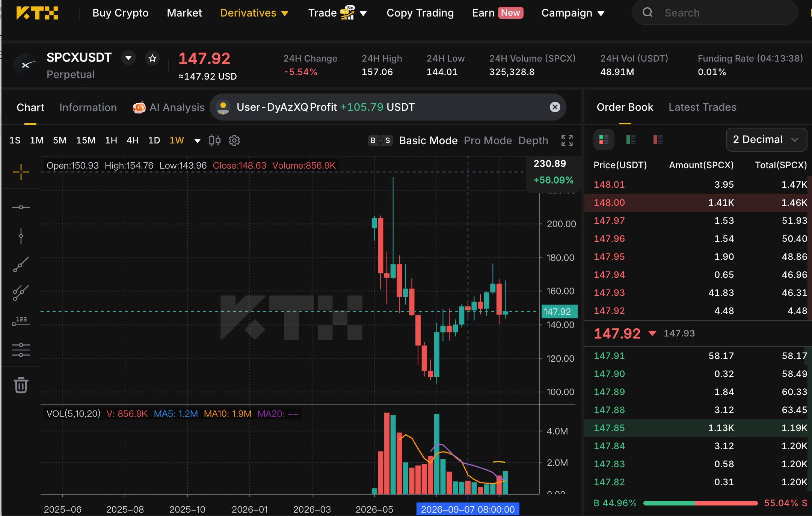Select bid price 147.85 in order book
Screen dimensions: 812x516
coord(609,428)
